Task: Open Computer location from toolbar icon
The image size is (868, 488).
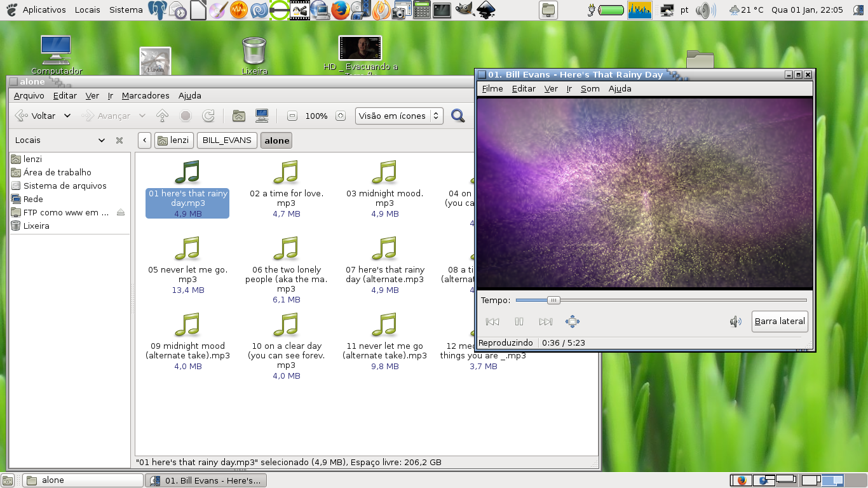Action: (261, 116)
